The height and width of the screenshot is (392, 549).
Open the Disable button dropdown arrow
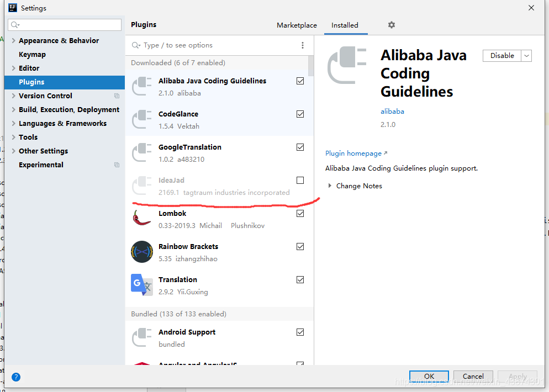click(526, 56)
